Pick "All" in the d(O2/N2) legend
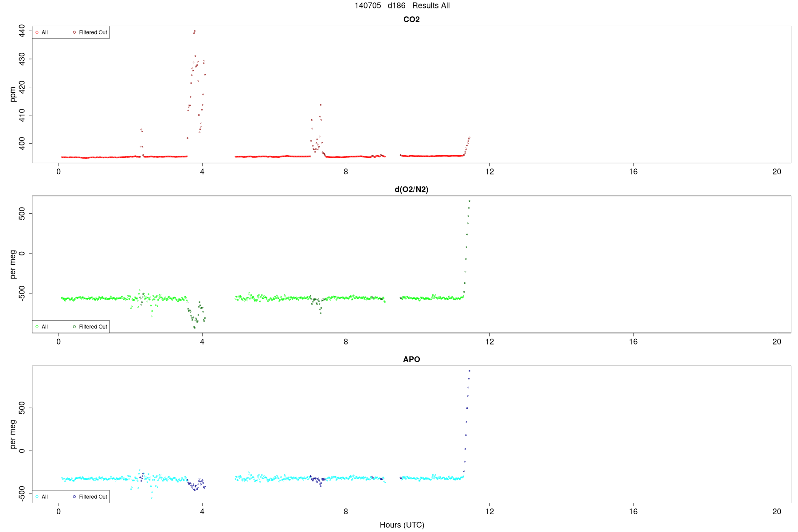 coord(44,327)
